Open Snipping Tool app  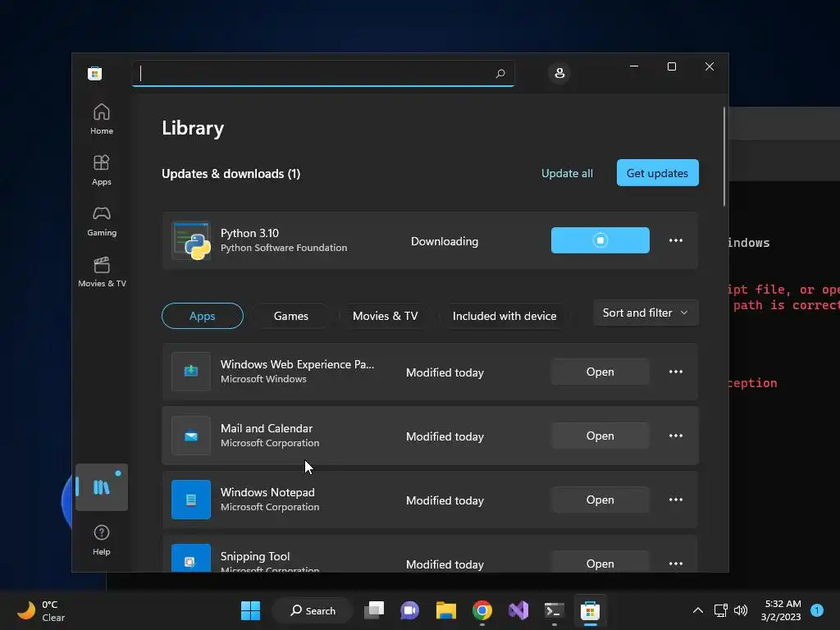(x=600, y=563)
